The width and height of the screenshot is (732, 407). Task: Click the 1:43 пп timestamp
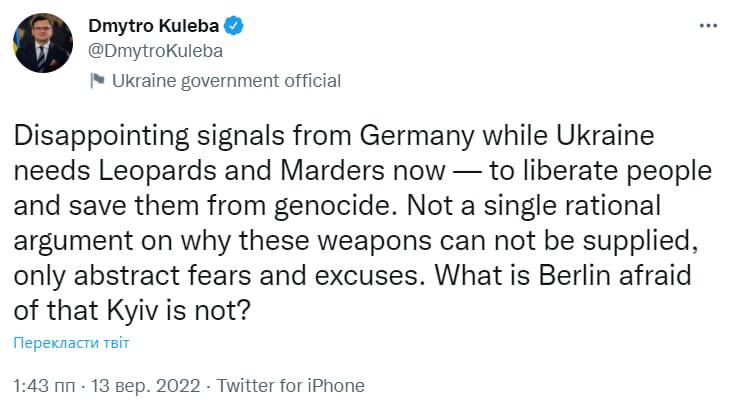42,385
